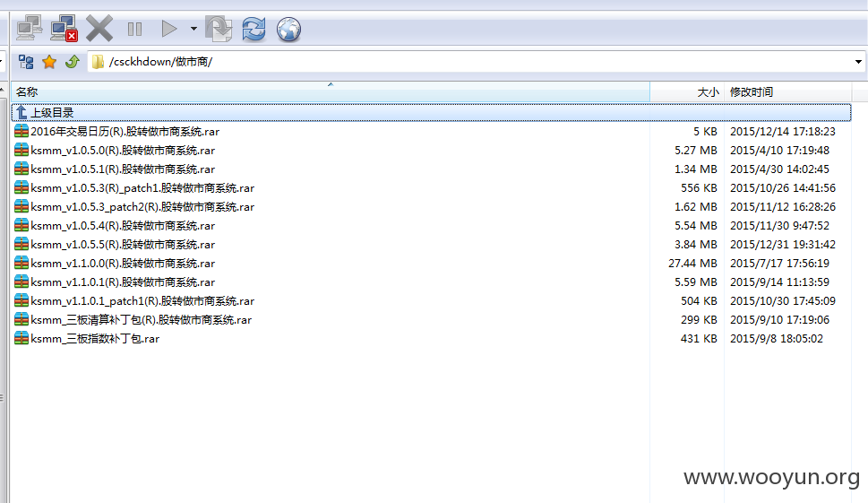
Task: Select ksmm_v1.1.0.1(R).股转做市商系统.rar
Action: (x=123, y=282)
